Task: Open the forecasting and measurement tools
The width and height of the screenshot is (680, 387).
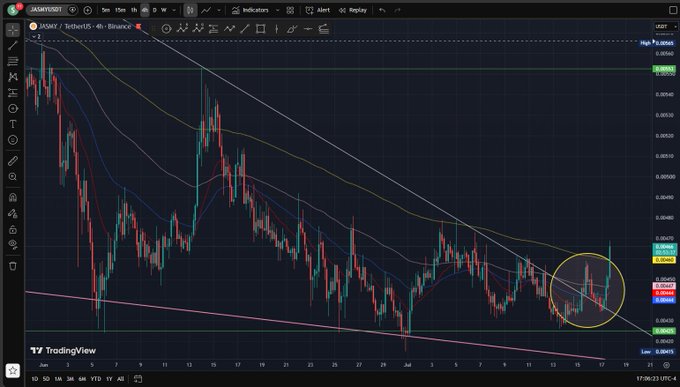Action: tap(13, 92)
